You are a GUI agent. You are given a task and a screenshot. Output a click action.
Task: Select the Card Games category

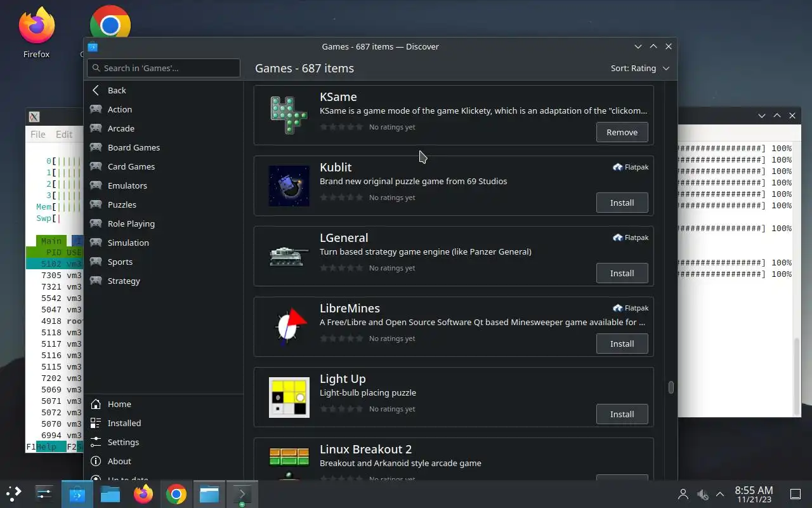coord(163,166)
